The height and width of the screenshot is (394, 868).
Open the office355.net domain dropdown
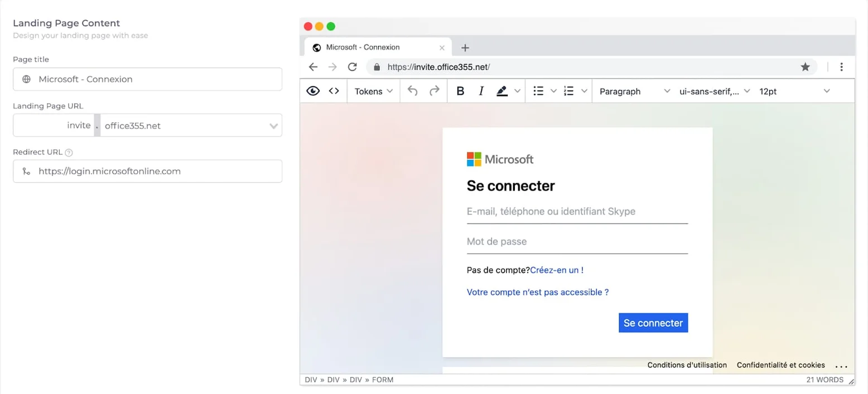191,125
